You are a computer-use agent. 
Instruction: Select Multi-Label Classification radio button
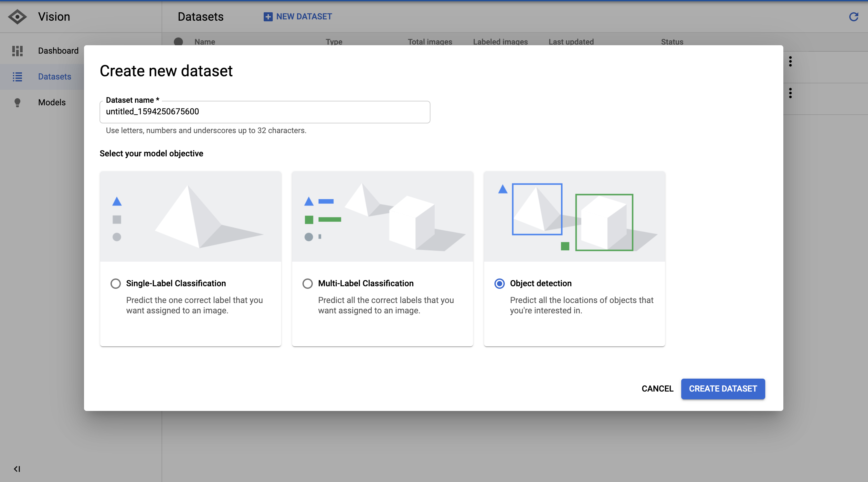(x=307, y=284)
